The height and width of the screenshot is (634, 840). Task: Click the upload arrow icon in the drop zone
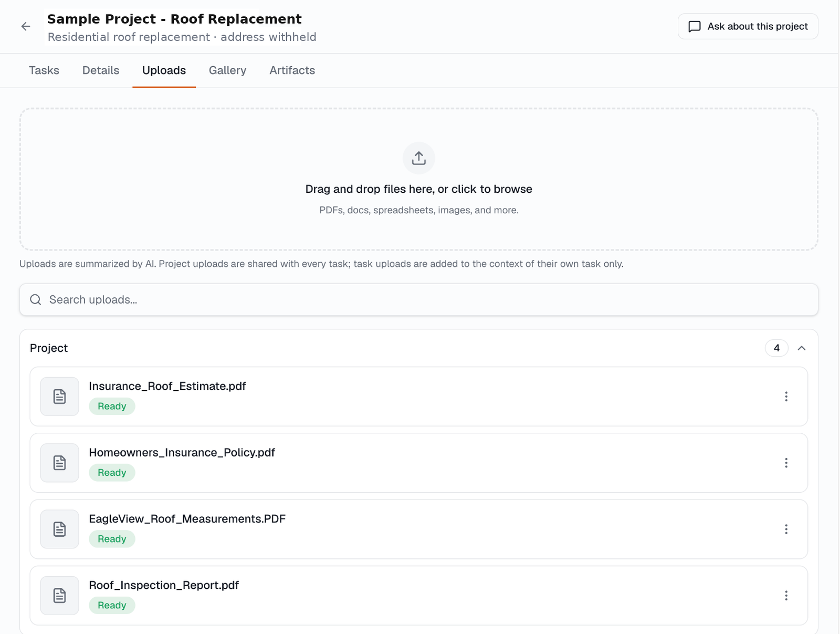(418, 158)
